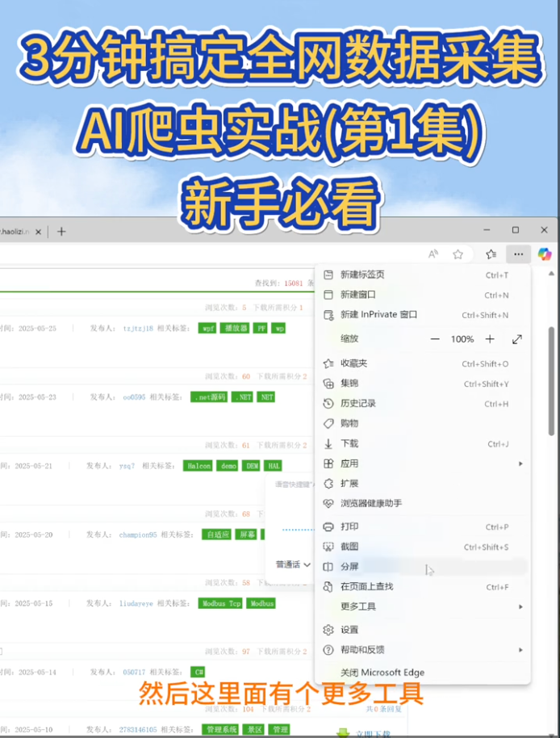
Task: Click the 管理系统 tag
Action: point(220,730)
